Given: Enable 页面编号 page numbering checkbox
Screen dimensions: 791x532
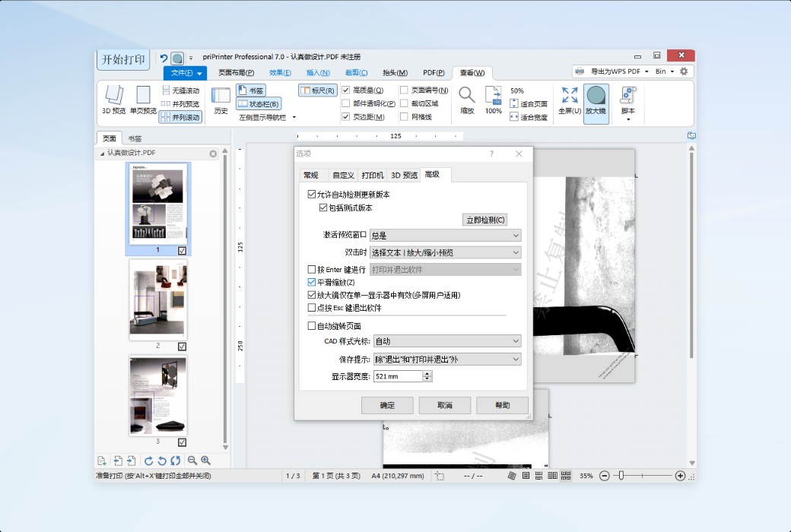Looking at the screenshot, I should (404, 90).
